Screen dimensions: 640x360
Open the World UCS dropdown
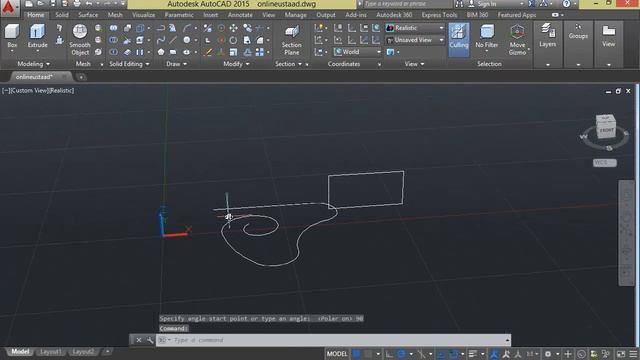[357, 52]
